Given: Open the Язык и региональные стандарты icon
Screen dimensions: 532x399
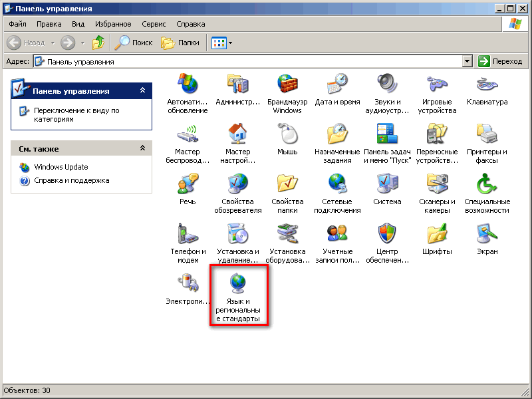Looking at the screenshot, I should pos(238,284).
